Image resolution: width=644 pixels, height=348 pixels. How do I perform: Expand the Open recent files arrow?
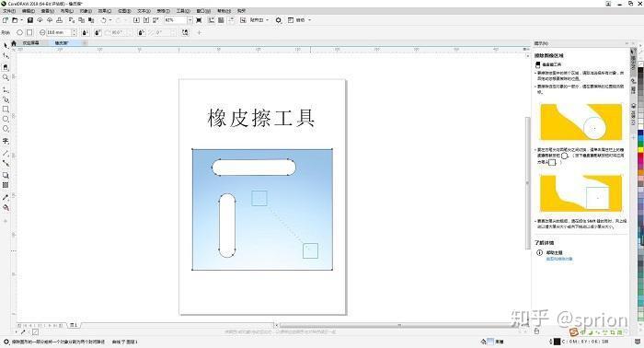tap(21, 20)
